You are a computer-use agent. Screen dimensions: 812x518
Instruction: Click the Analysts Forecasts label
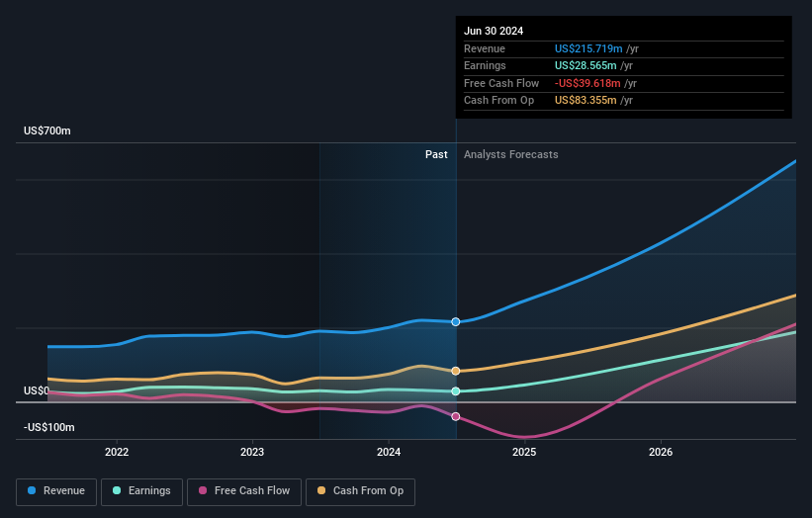pyautogui.click(x=511, y=154)
